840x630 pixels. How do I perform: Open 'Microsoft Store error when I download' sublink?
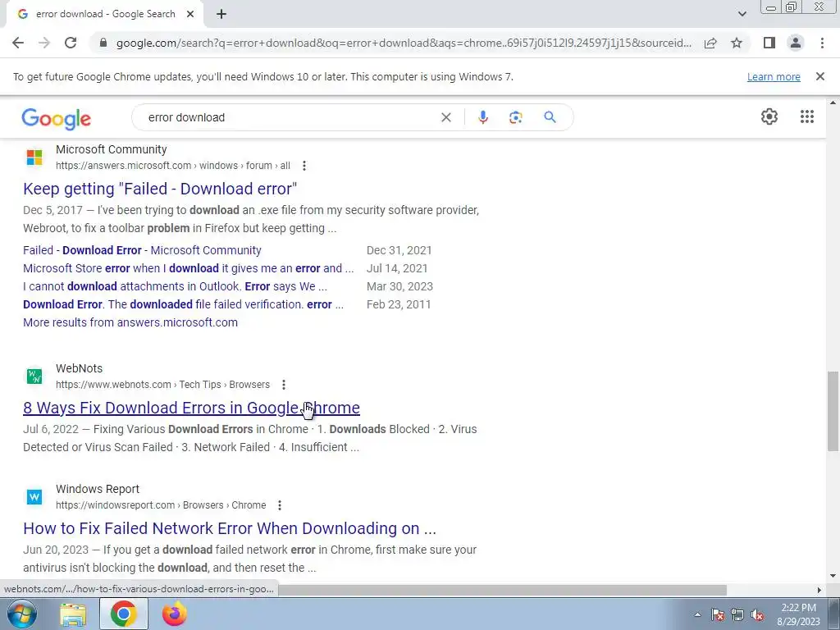(188, 268)
